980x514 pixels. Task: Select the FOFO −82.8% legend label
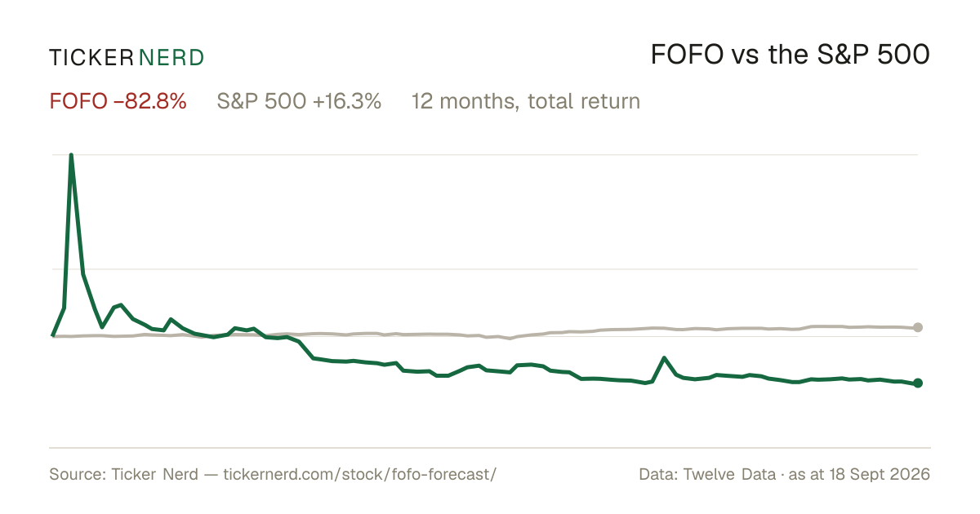tap(118, 102)
